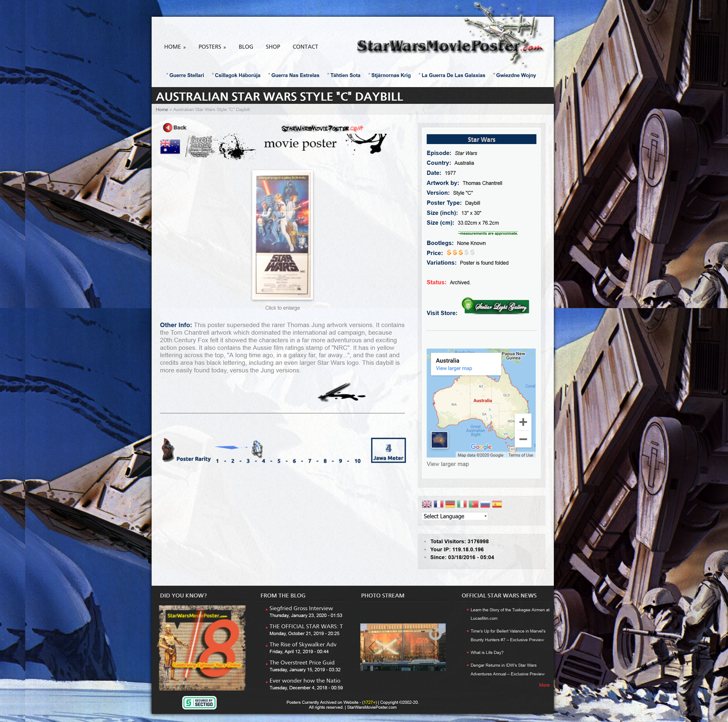
Task: Click the Home breadcrumb link
Action: pyautogui.click(x=162, y=109)
